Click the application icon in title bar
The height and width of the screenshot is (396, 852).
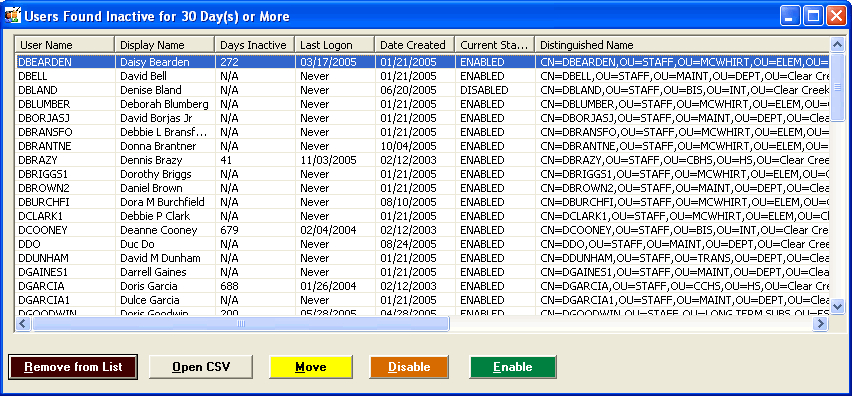click(x=12, y=15)
